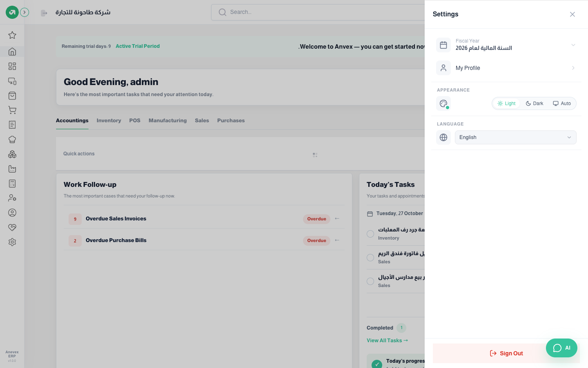
Task: Click the Quick actions label
Action: click(79, 154)
